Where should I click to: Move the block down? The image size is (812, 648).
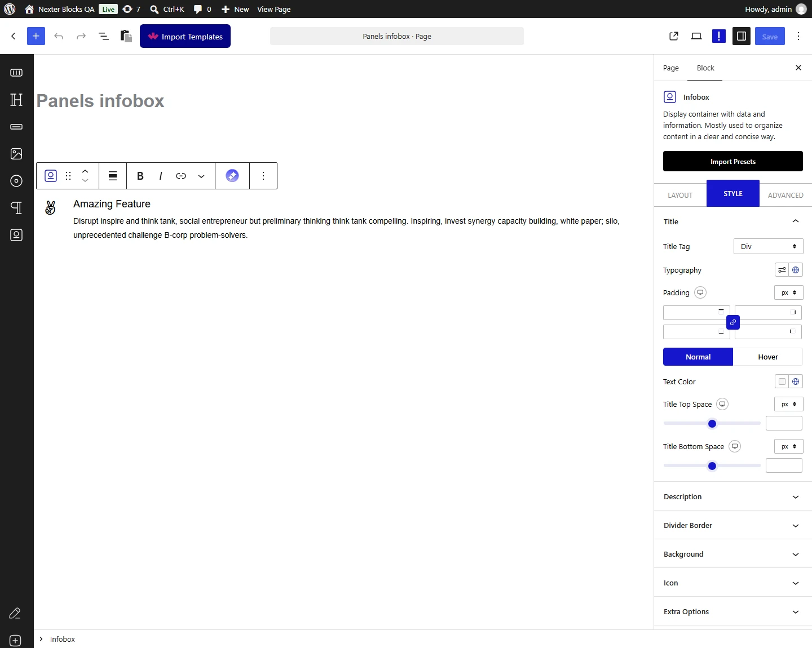(85, 181)
